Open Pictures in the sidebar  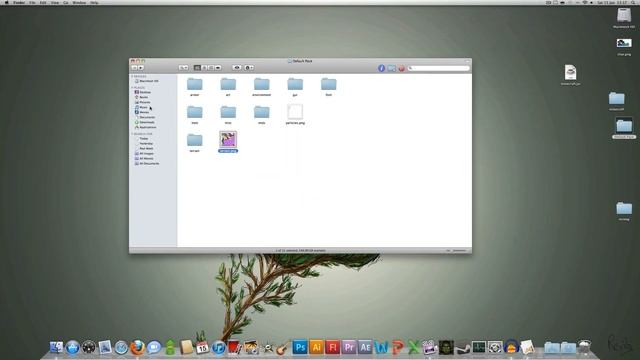click(x=143, y=102)
